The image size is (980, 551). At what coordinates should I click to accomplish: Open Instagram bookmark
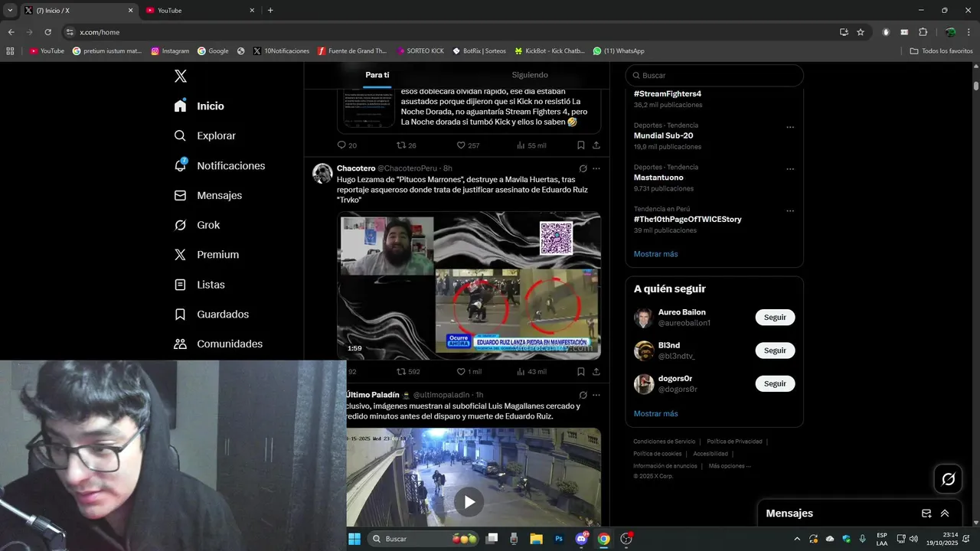170,51
